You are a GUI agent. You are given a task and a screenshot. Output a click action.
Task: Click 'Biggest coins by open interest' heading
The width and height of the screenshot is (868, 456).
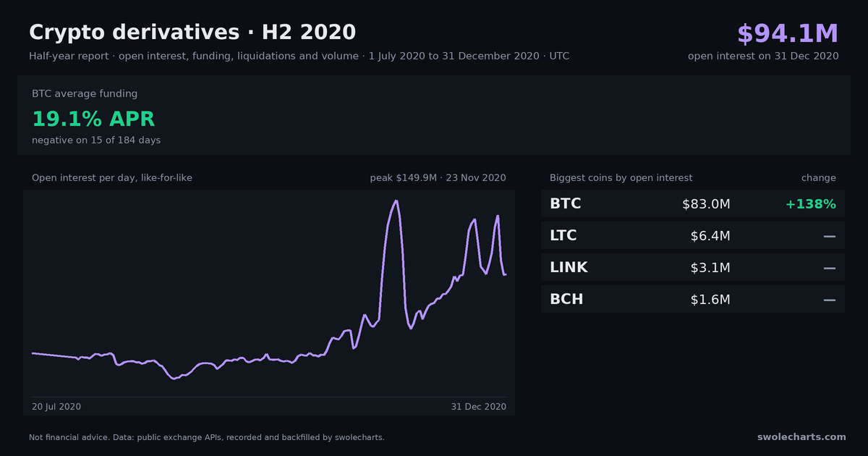tap(621, 177)
